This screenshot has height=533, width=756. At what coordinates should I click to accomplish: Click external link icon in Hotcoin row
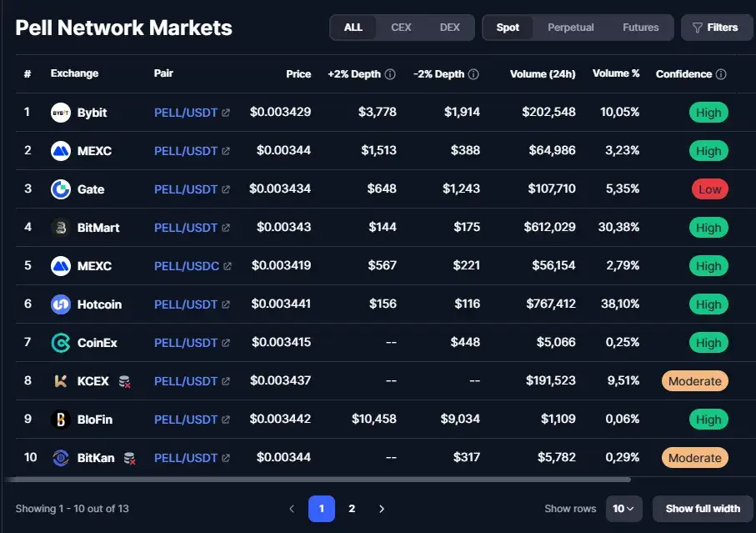coord(226,304)
